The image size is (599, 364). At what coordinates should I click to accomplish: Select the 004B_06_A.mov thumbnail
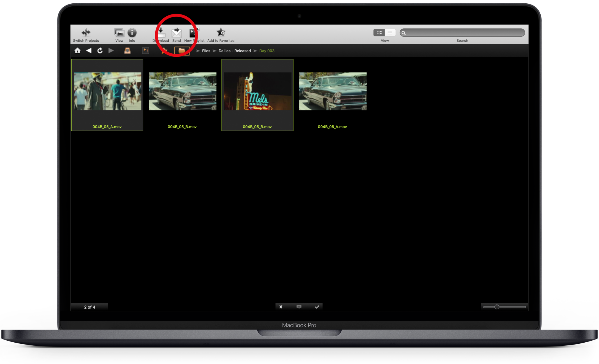(x=333, y=92)
